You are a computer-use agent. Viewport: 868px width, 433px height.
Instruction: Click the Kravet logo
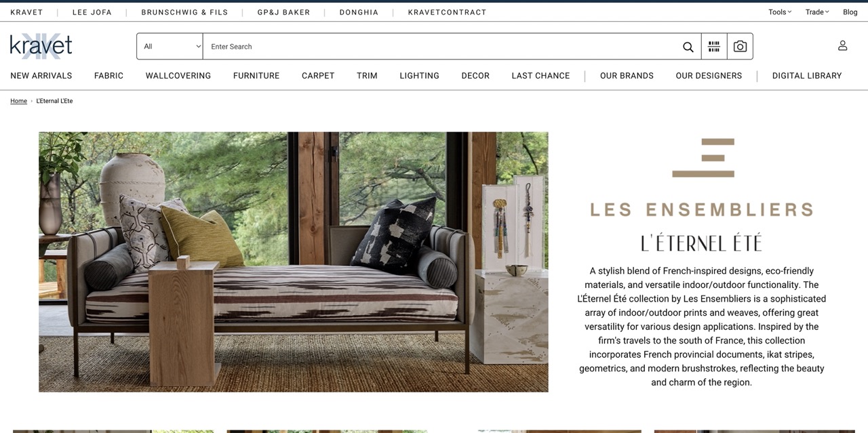coord(41,46)
